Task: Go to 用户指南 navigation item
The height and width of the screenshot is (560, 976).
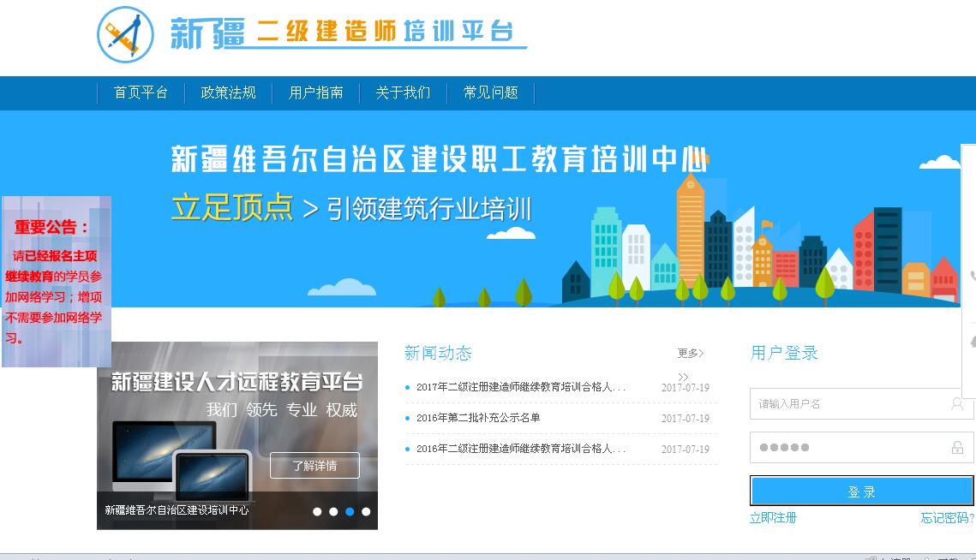Action: (316, 92)
